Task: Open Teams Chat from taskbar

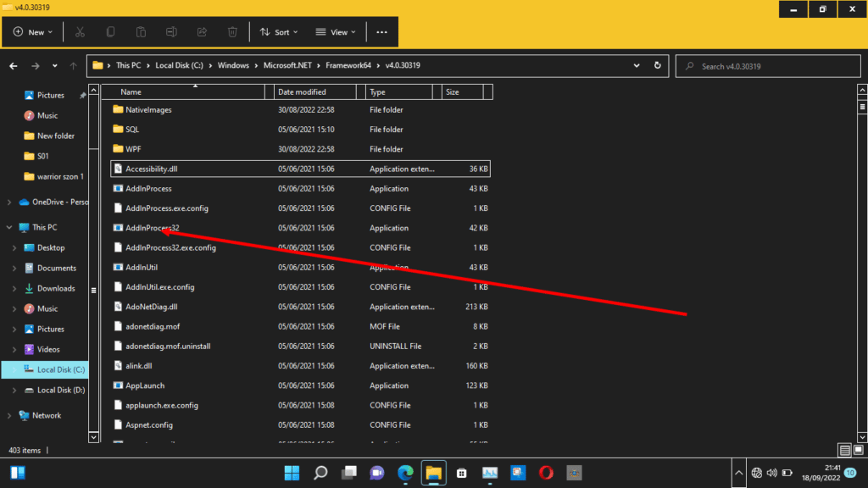Action: point(377,473)
